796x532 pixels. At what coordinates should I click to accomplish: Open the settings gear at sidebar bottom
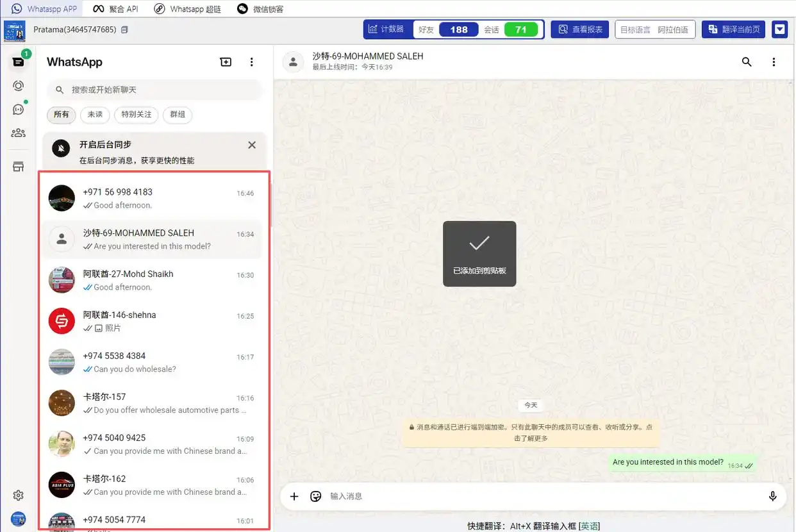17,495
